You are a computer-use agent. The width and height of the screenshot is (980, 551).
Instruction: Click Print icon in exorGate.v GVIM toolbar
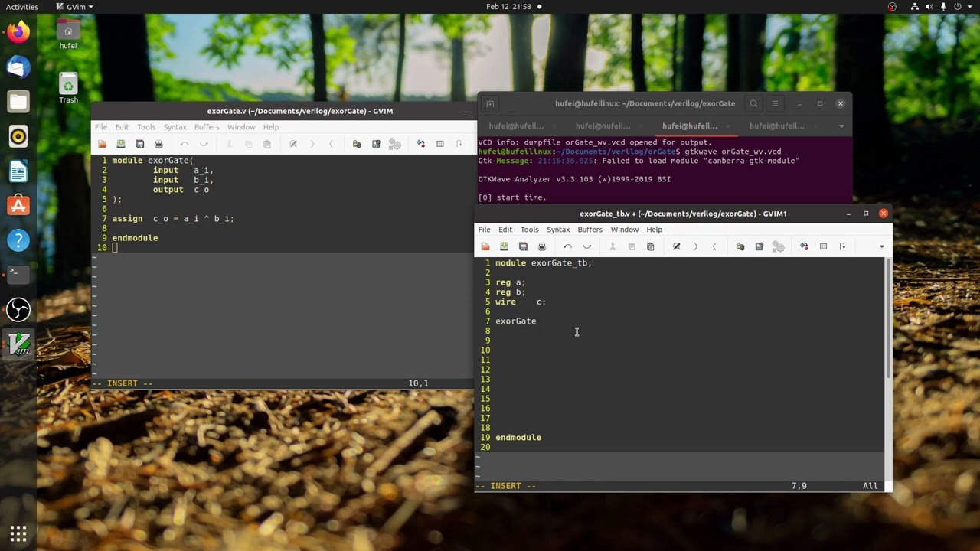click(x=158, y=144)
